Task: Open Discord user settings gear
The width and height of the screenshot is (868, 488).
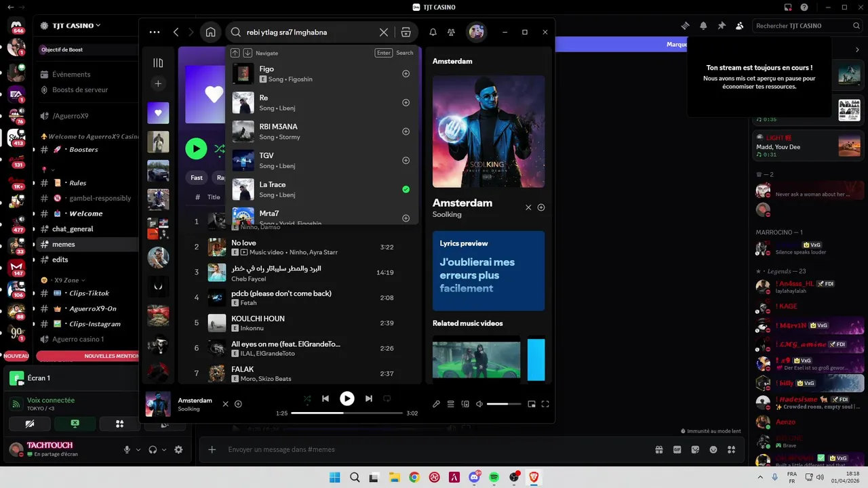Action: click(178, 449)
